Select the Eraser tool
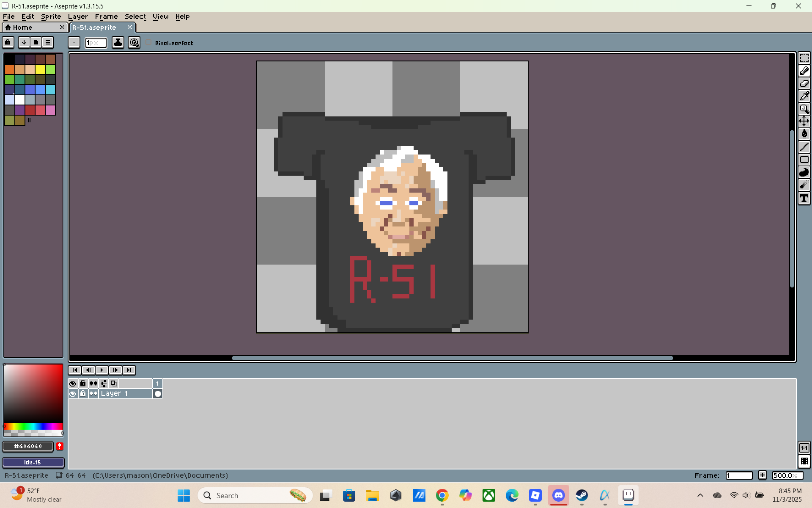Screen dimensions: 812x508 pos(804,83)
